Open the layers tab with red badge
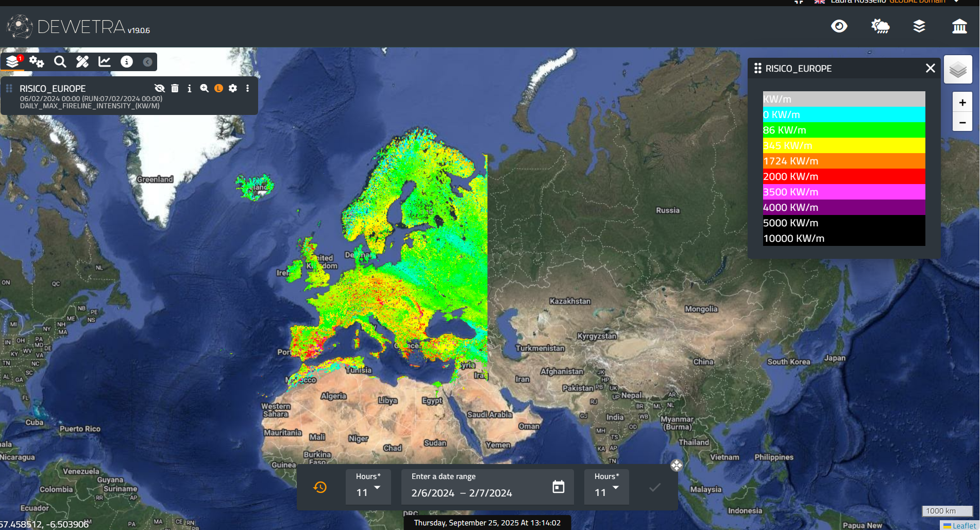 click(x=13, y=62)
